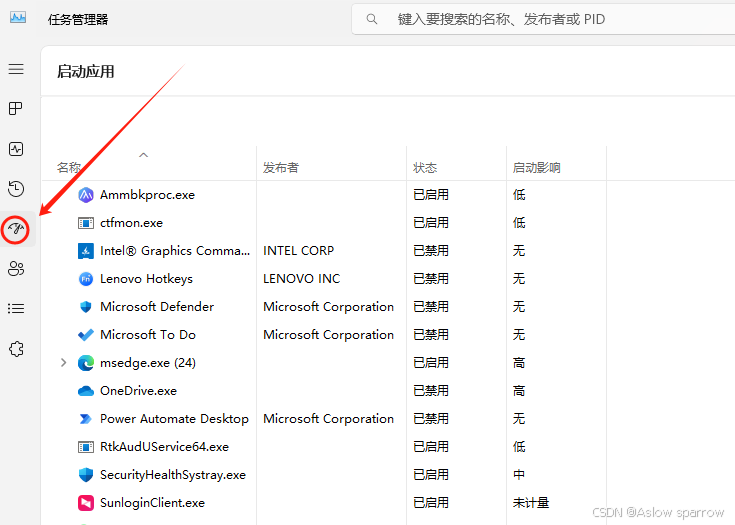Click 已启用 status of msedge.exe
The height and width of the screenshot is (525, 735).
point(431,363)
